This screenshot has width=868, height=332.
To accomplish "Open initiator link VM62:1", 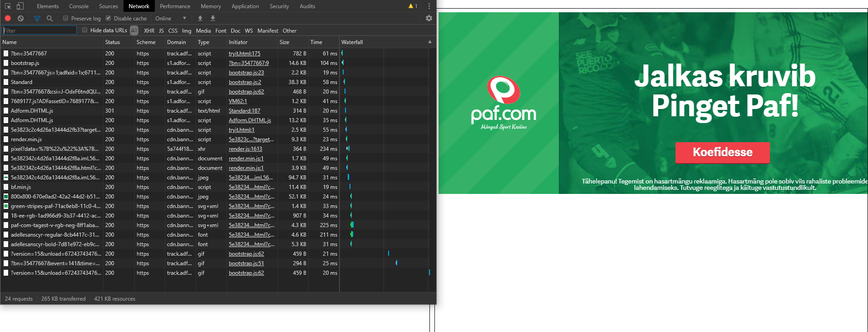I will pos(238,101).
